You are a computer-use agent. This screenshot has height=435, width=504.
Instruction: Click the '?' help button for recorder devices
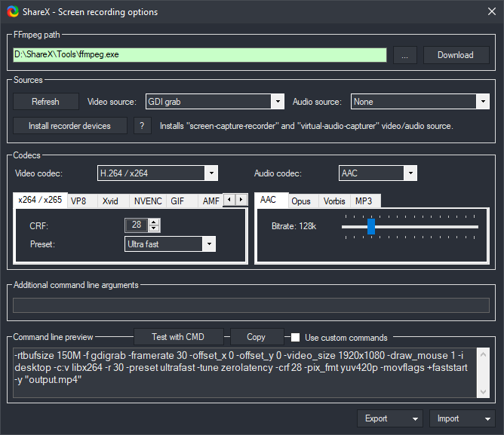click(x=142, y=126)
